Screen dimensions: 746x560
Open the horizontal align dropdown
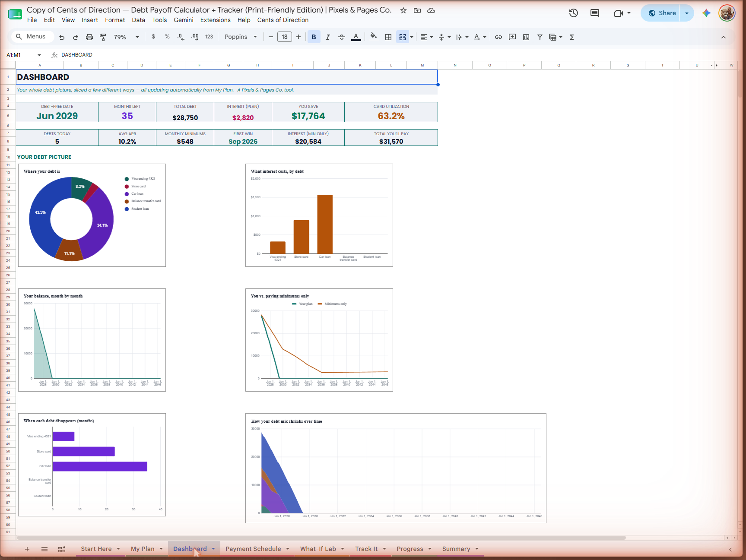coord(427,37)
